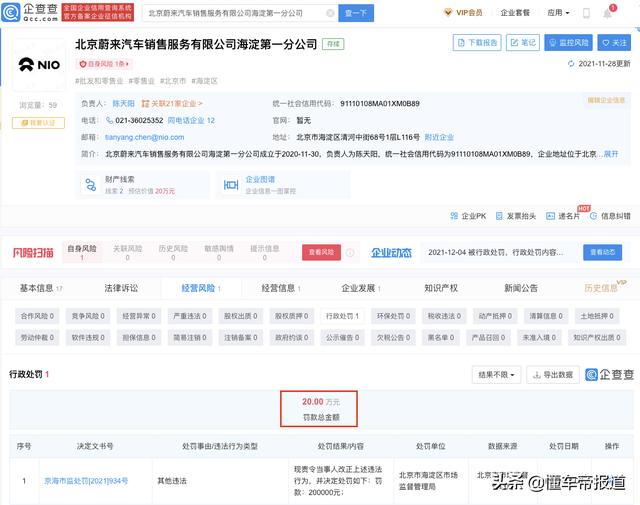Open 结果不限 dropdown
Image resolution: width=640 pixels, height=505 pixels.
point(496,374)
